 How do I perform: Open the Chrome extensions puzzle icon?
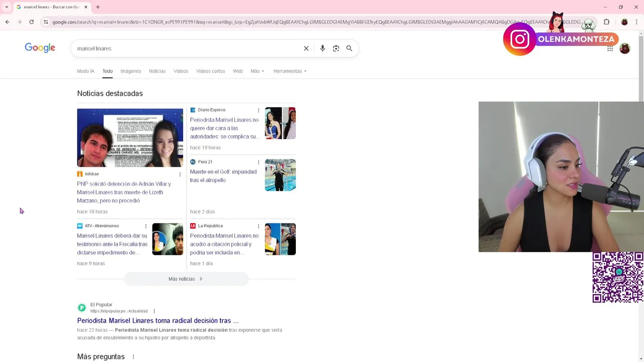(606, 22)
